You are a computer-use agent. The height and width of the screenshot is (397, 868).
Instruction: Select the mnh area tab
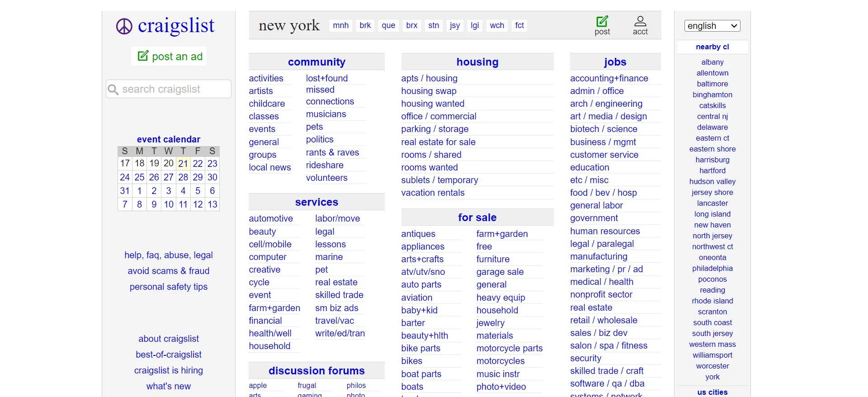pos(341,25)
